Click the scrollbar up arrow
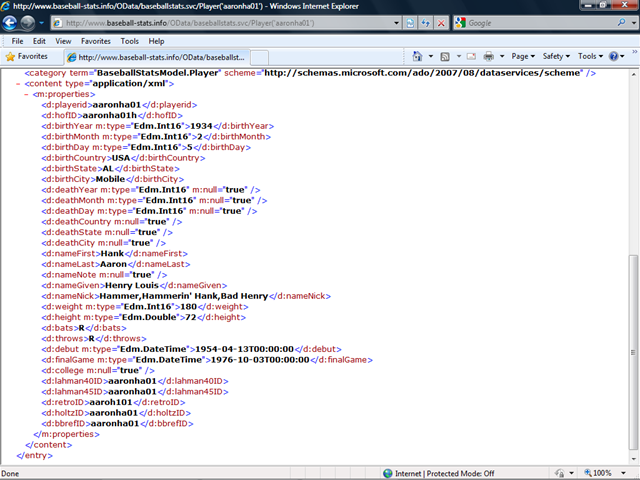This screenshot has width=640, height=480. tap(633, 75)
